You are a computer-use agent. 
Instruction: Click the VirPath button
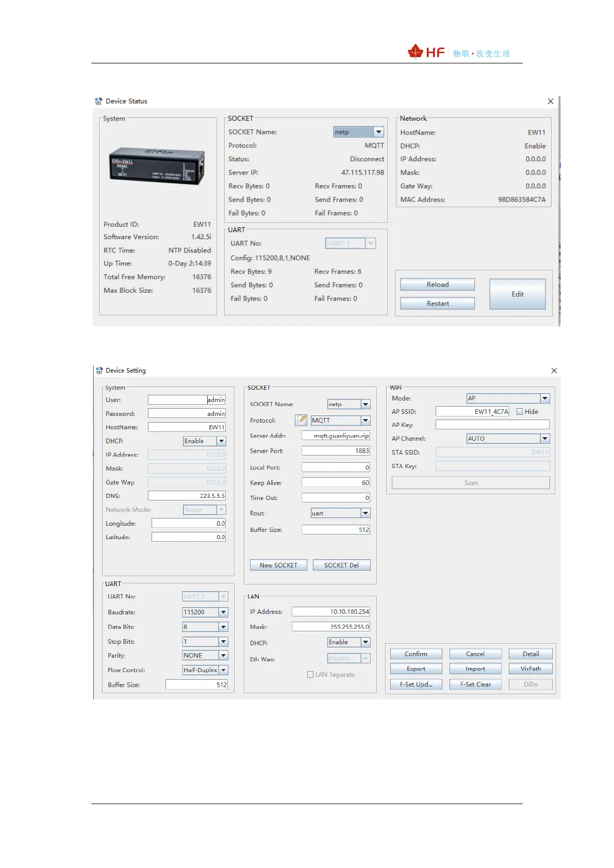531,669
